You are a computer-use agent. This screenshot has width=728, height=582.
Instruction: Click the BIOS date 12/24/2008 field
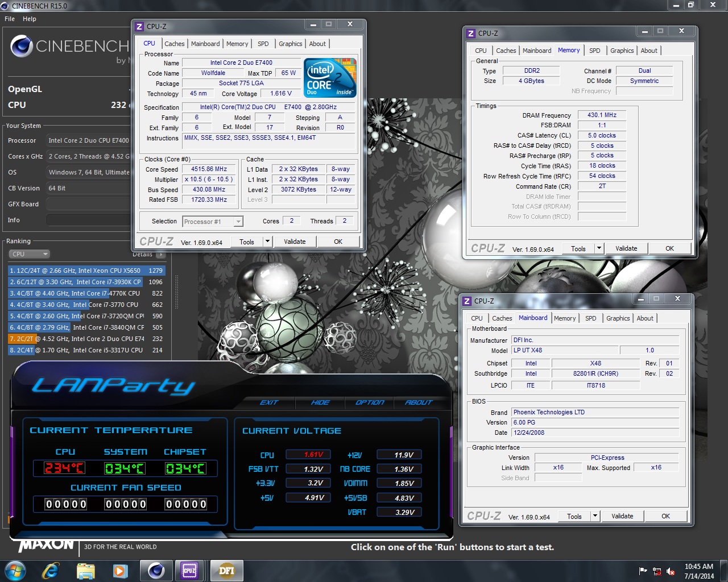[595, 433]
